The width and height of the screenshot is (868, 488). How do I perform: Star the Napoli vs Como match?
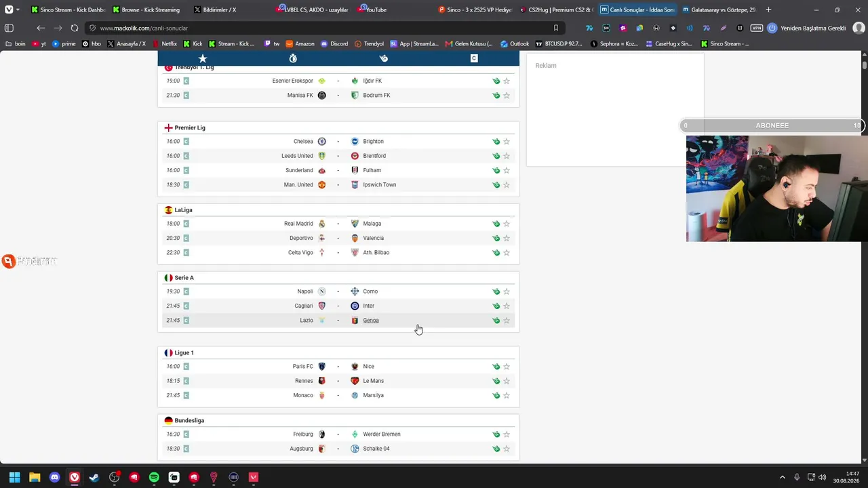[507, 291]
